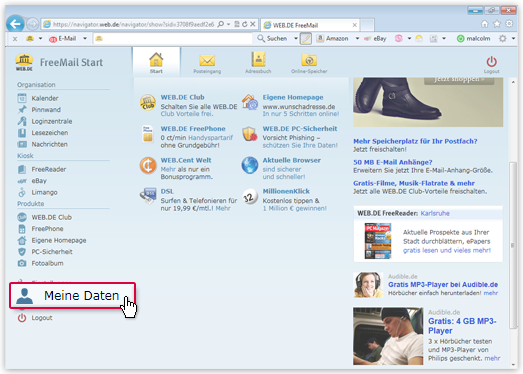Open Nachrichten in the sidebar

pos(42,144)
